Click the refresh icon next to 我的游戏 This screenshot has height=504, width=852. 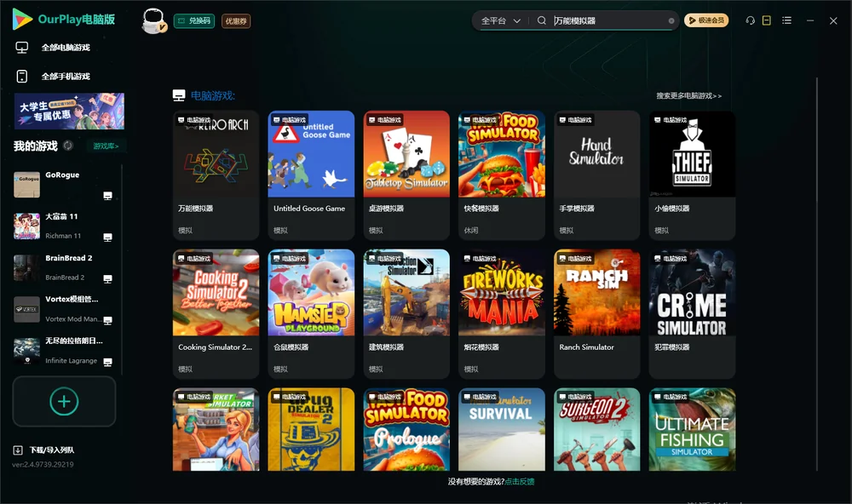68,146
